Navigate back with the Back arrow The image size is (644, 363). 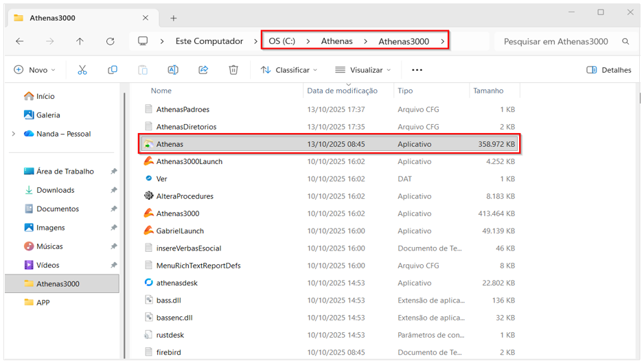tap(19, 41)
